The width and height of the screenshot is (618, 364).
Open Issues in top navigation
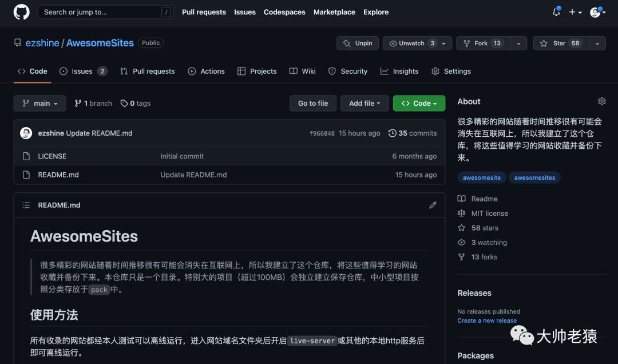(x=245, y=12)
